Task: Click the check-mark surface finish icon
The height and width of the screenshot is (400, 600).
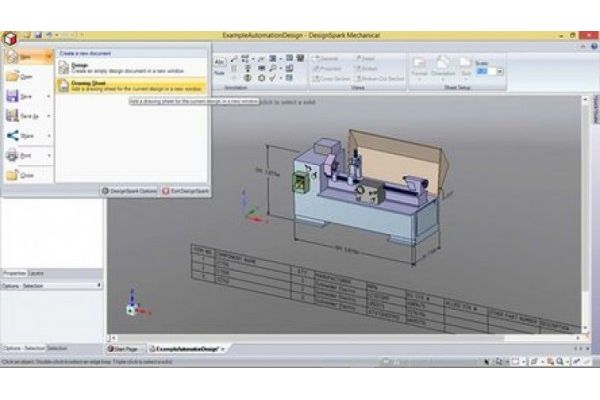Action: click(x=272, y=78)
